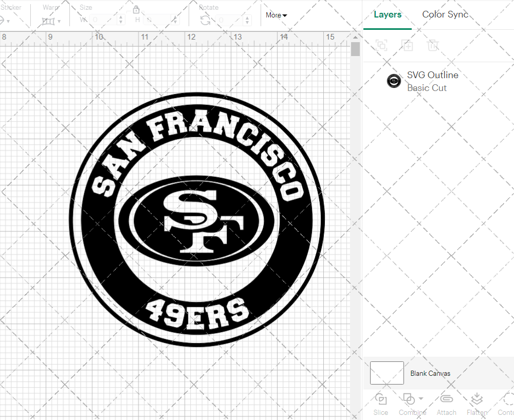Select the SVG Outline Basic Cut layer

click(x=433, y=81)
